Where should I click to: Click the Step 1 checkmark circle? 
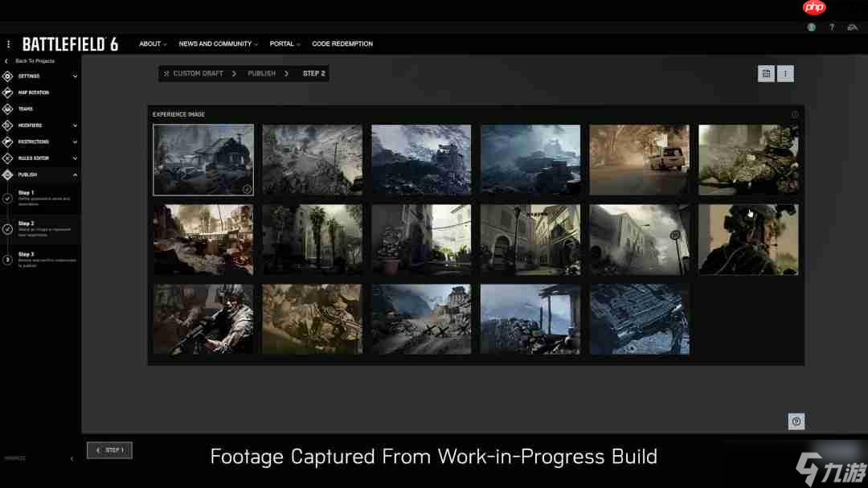click(7, 199)
